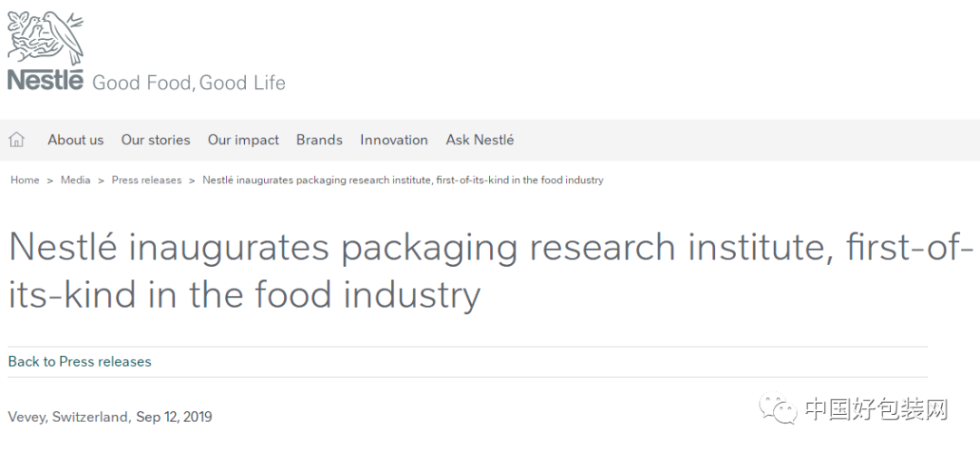Image resolution: width=980 pixels, height=452 pixels.
Task: Click the current-page breadcrumb article title
Action: tap(403, 180)
